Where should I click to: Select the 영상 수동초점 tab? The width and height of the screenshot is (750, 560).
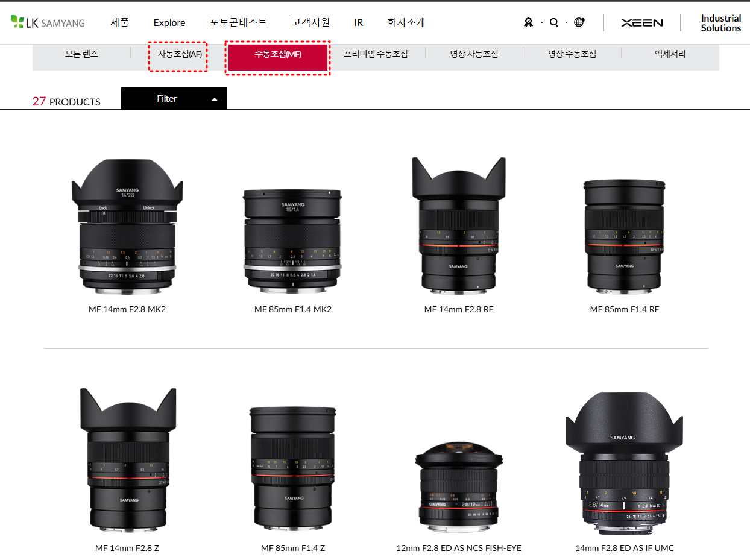coord(572,54)
